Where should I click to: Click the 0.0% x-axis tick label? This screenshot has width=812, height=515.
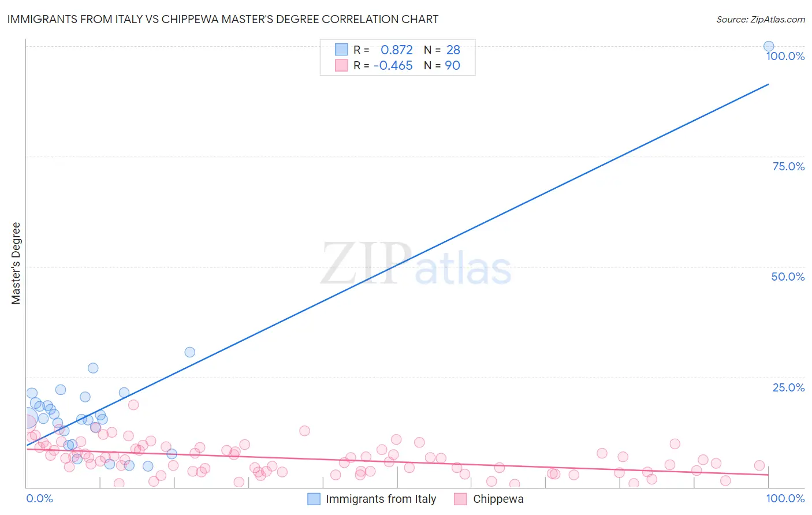[40, 498]
